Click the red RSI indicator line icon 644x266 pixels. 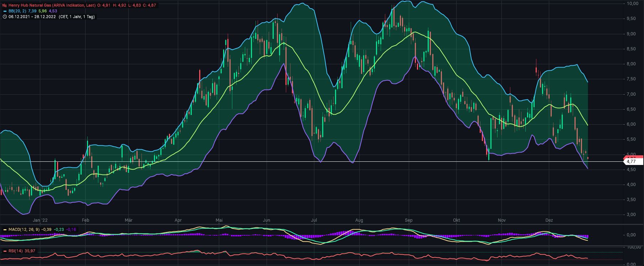(x=5, y=251)
